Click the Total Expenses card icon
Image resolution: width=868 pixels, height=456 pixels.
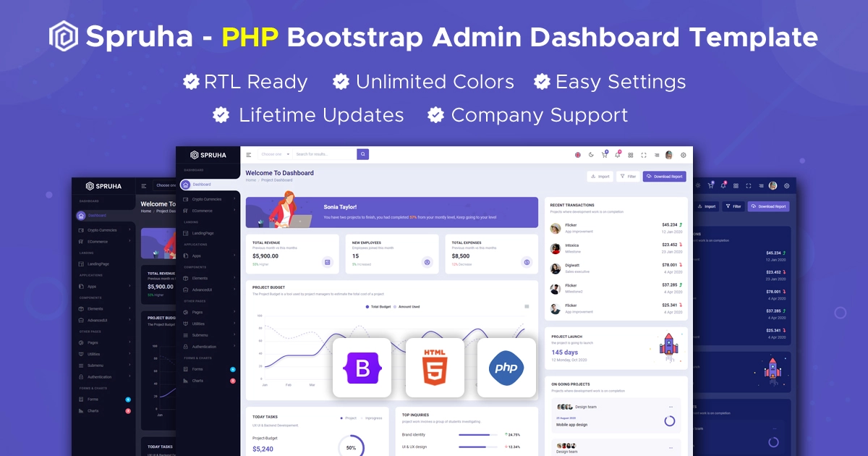[527, 262]
